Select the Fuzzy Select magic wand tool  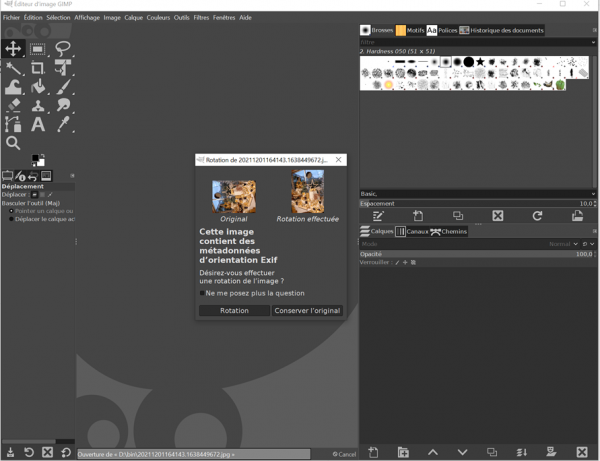(13, 68)
